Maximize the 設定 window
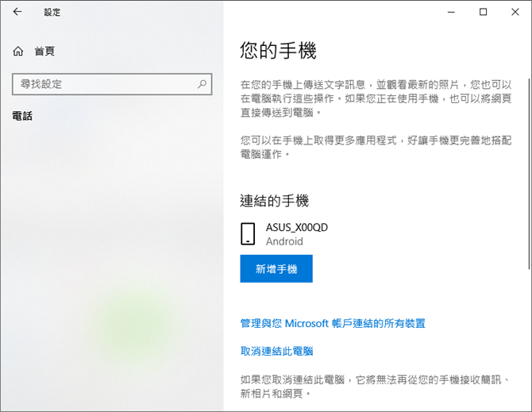 pyautogui.click(x=483, y=12)
